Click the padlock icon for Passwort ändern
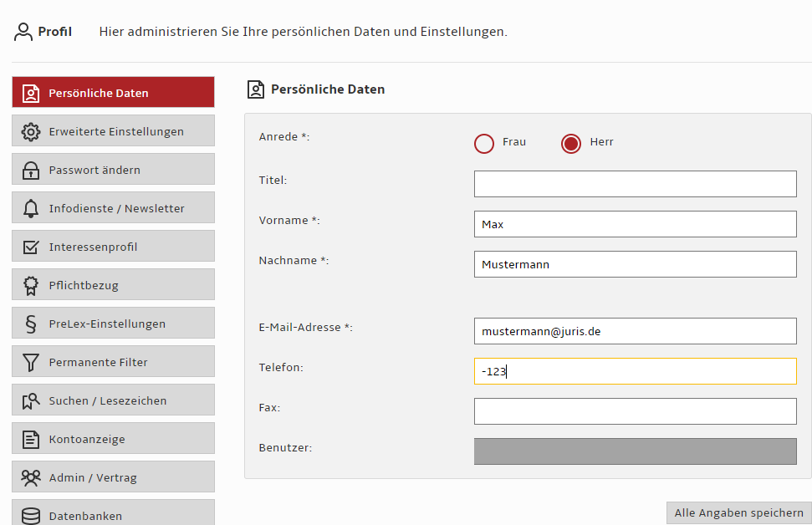This screenshot has height=525, width=812. [31, 170]
